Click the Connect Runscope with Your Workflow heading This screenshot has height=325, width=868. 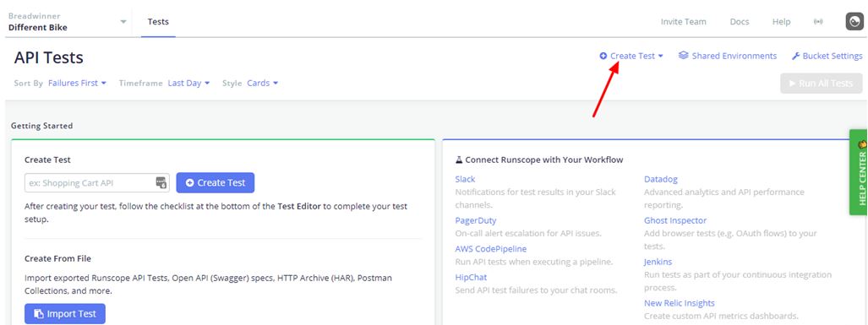(x=544, y=160)
